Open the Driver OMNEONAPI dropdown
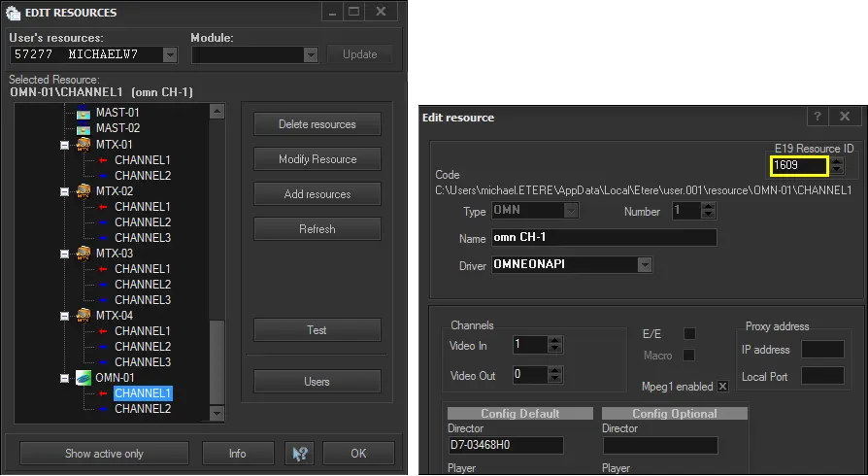This screenshot has height=476, width=868. coord(644,264)
